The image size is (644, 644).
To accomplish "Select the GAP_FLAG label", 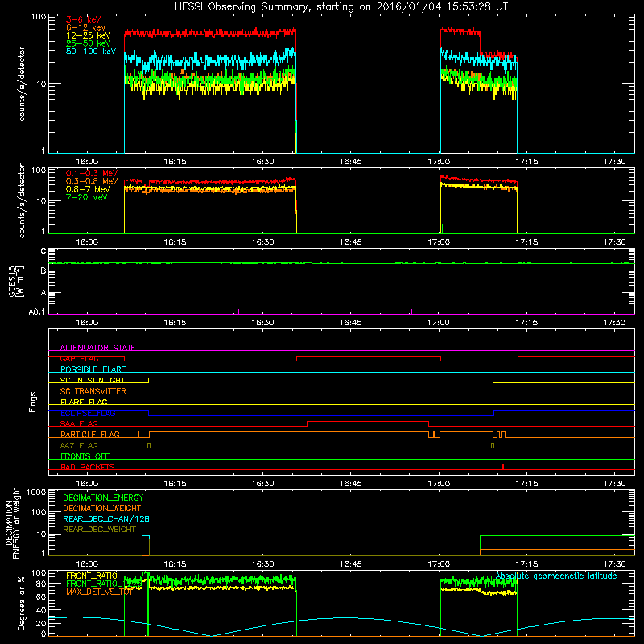I will [x=79, y=358].
